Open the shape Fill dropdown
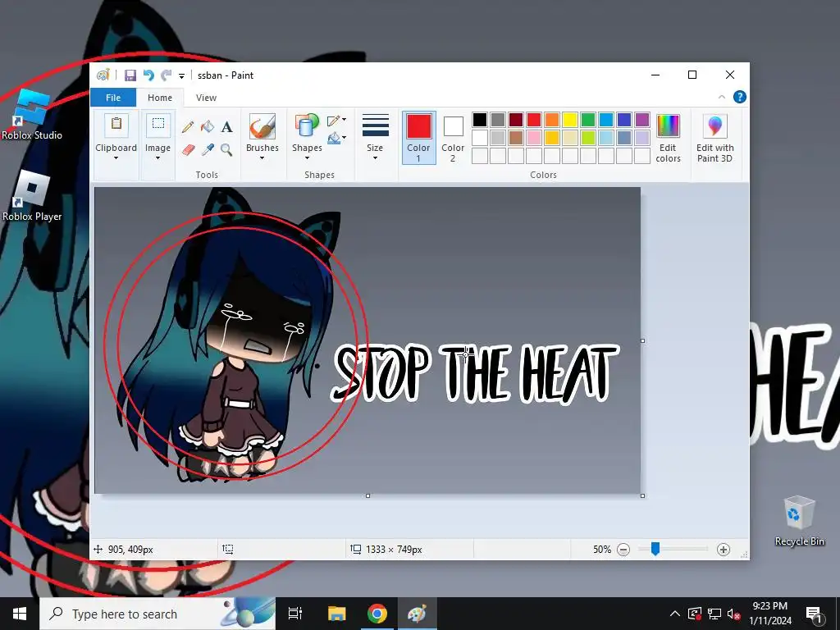The height and width of the screenshot is (630, 840). pos(337,138)
